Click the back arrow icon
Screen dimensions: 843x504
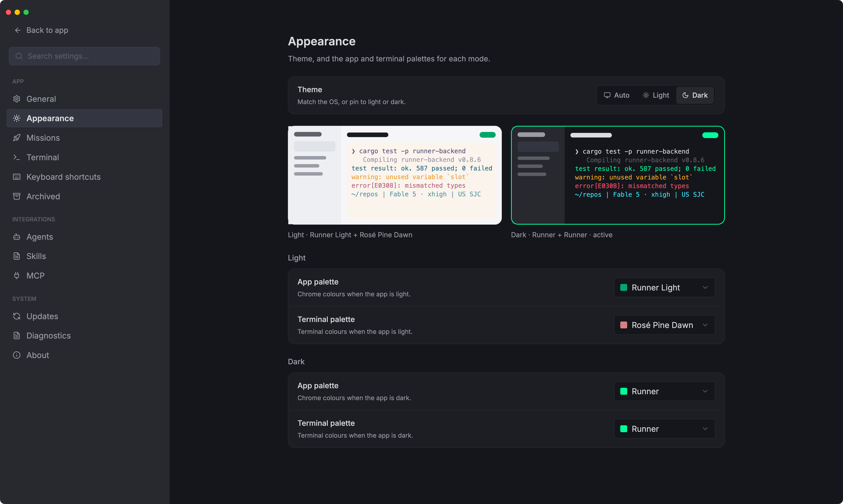18,30
